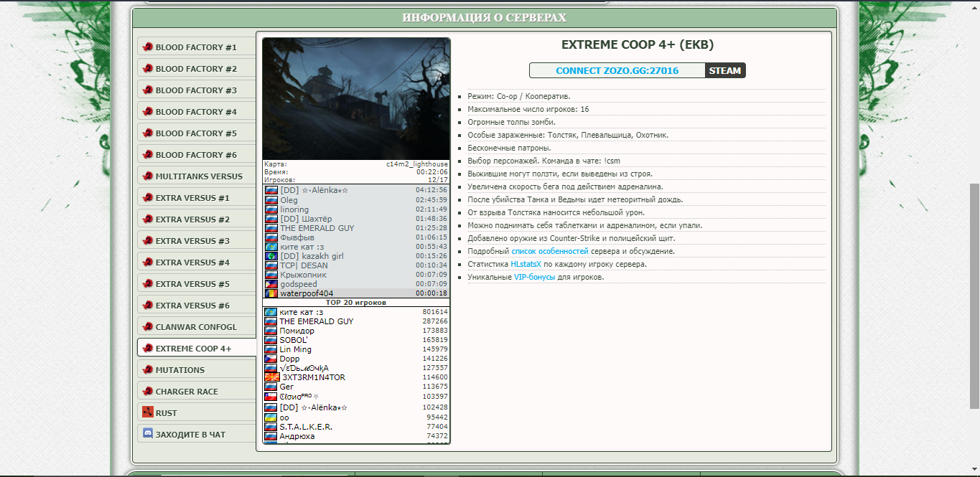The height and width of the screenshot is (477, 980).
Task: Click the icon beside BLOOD FACTORY #1
Action: (148, 47)
